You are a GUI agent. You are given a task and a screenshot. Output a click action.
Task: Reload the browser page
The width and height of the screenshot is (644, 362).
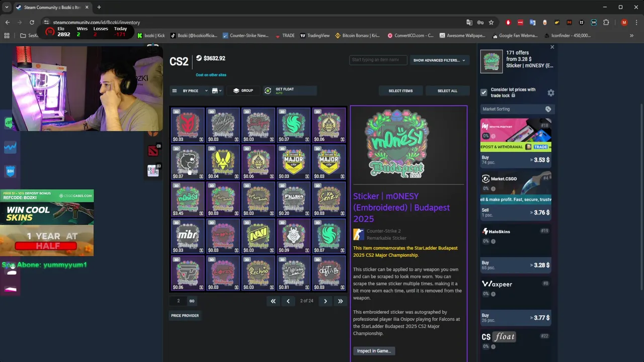(32, 22)
